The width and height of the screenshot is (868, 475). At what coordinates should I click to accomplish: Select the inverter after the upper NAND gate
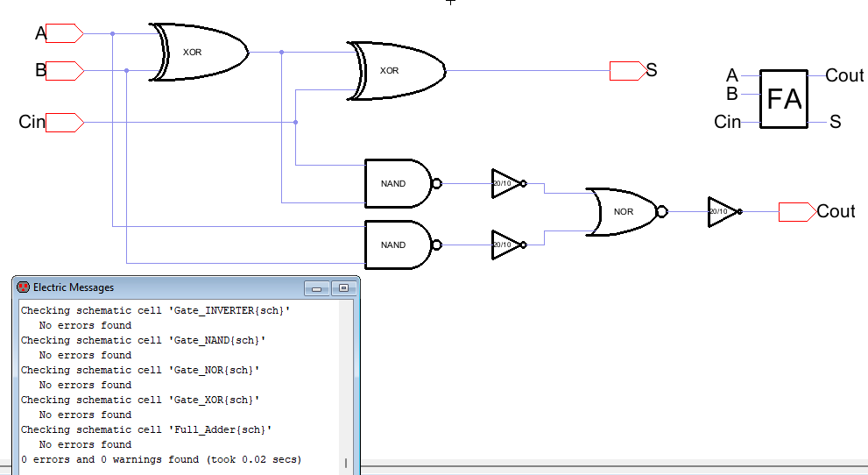click(x=507, y=183)
